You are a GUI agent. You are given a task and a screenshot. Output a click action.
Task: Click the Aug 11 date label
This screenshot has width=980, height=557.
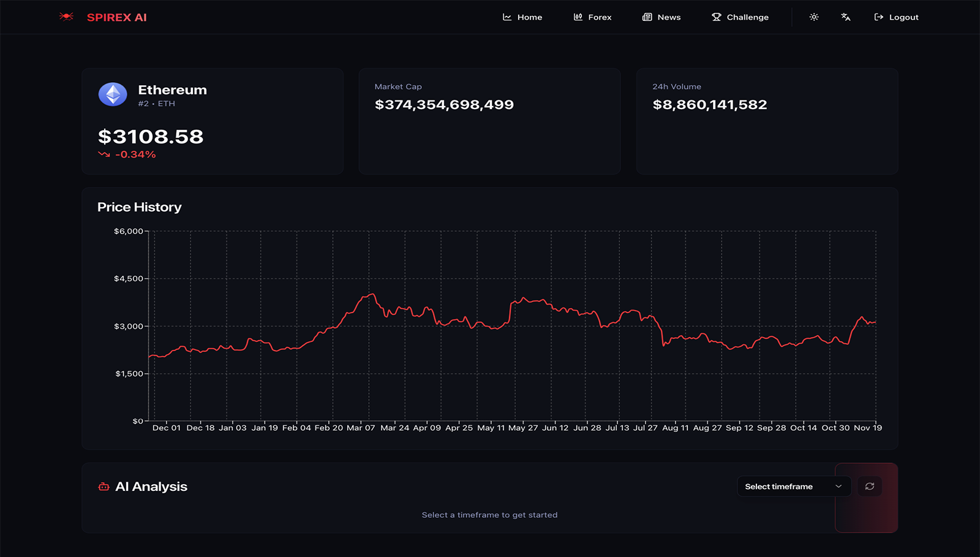point(676,428)
